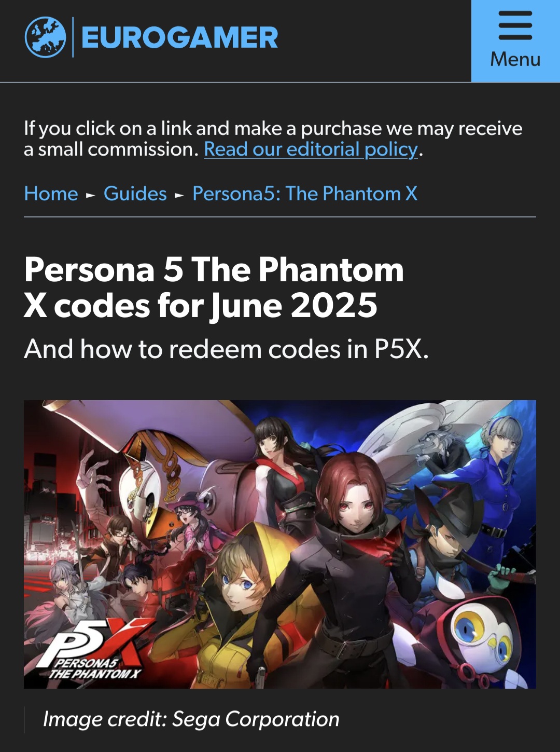Click the Menu label text

(515, 59)
